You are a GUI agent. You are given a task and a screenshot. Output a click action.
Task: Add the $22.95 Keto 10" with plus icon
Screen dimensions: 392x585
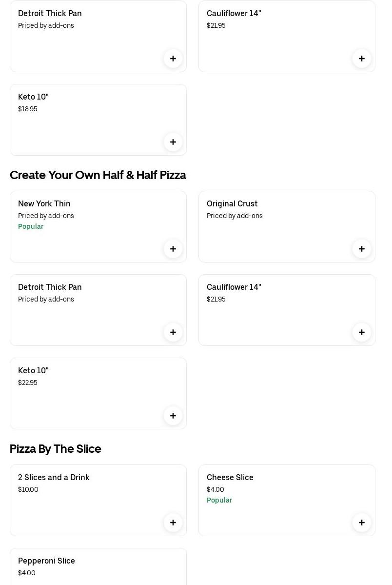point(173,416)
